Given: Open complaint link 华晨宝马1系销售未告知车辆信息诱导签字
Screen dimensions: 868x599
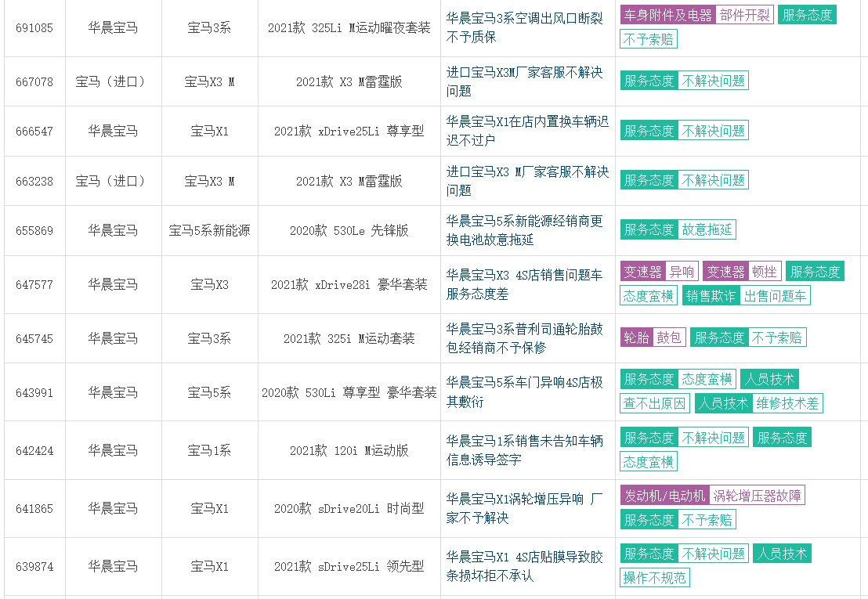Looking at the screenshot, I should point(524,450).
